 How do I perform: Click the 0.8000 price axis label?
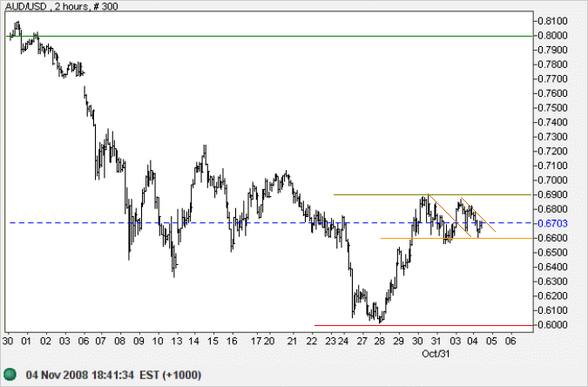552,36
